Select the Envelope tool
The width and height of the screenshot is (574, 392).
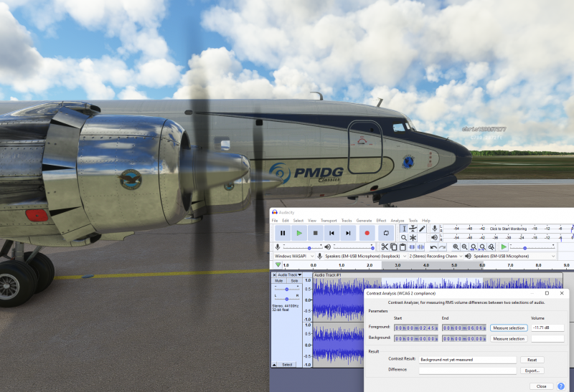(413, 229)
